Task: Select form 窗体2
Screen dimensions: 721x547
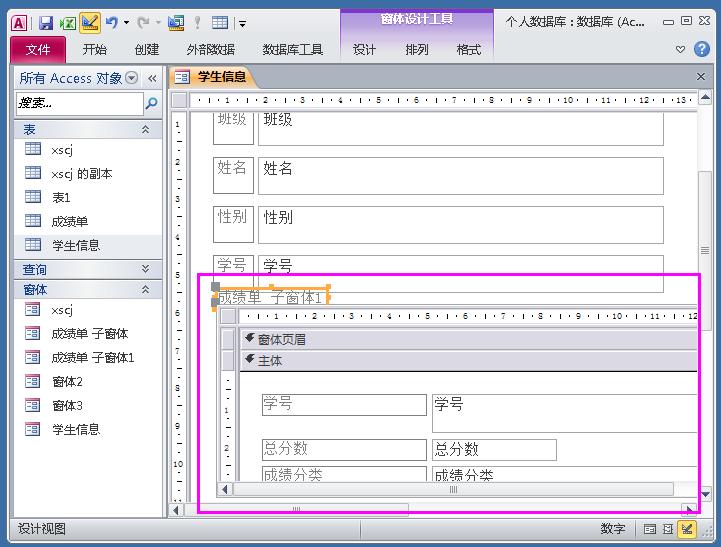Action: point(88,382)
